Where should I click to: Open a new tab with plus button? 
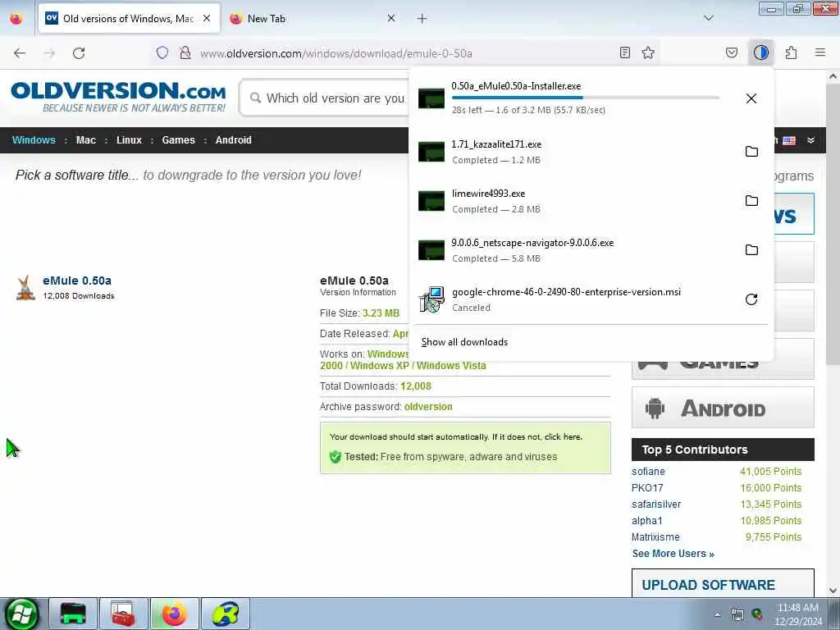[x=422, y=19]
